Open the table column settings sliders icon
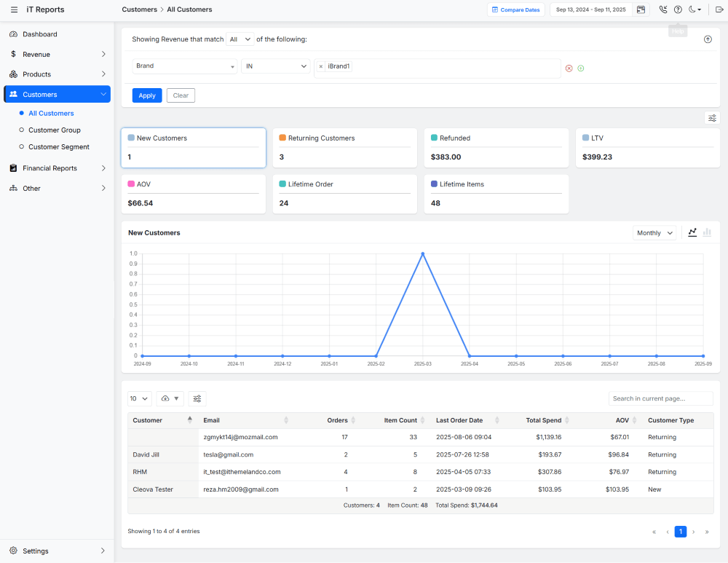Viewport: 728px width, 563px height. (x=197, y=398)
